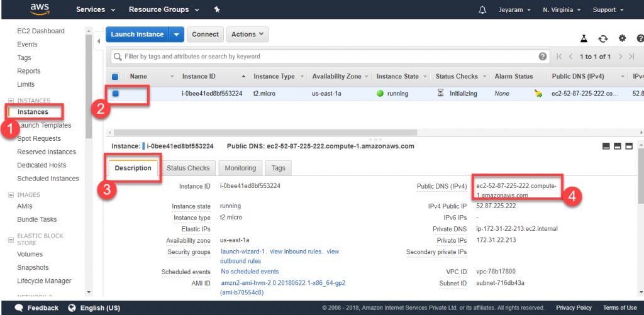Go to next page of results

coord(620,56)
